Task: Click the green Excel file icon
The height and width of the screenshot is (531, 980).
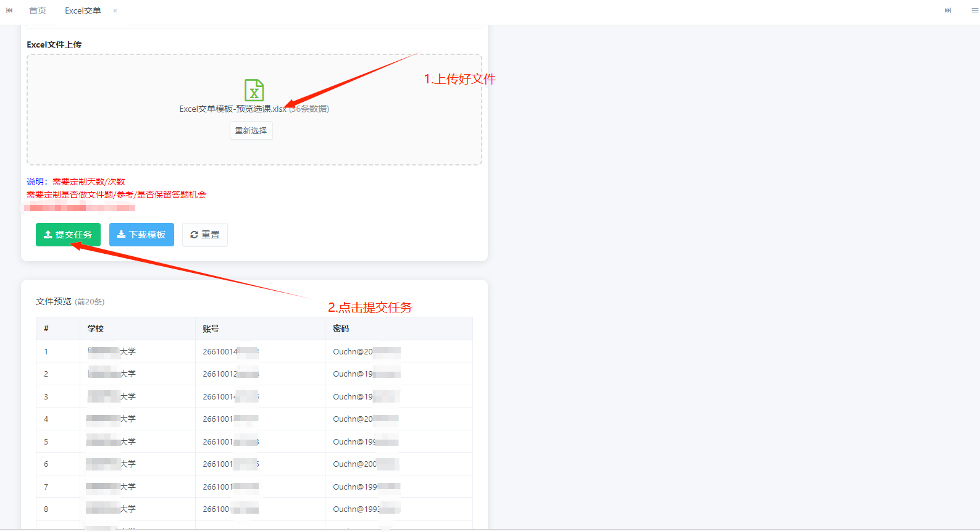Action: click(x=254, y=90)
